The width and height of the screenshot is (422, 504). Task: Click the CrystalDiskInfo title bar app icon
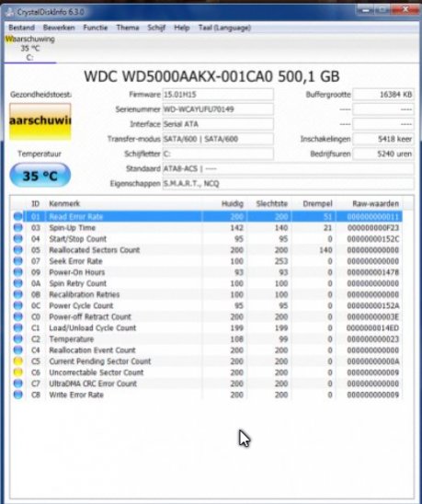point(10,12)
